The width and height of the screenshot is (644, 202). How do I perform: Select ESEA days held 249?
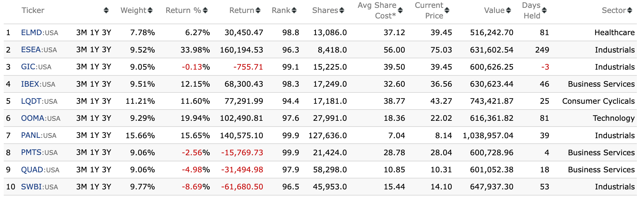coord(542,50)
